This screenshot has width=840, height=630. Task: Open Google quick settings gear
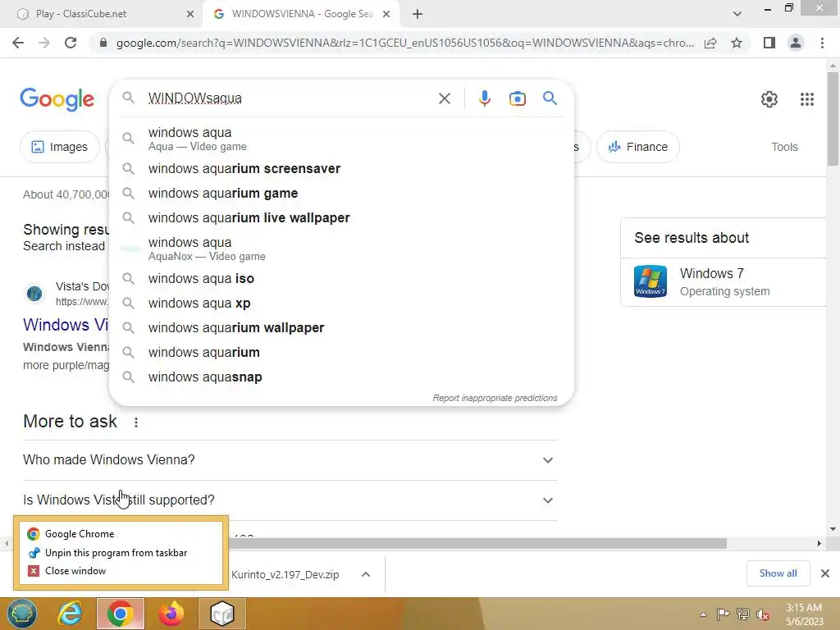point(769,99)
